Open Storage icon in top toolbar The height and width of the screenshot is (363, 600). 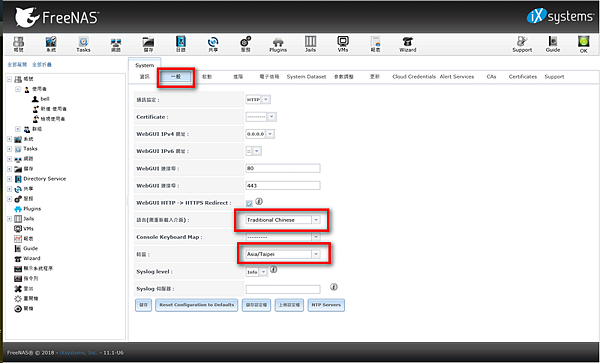148,44
